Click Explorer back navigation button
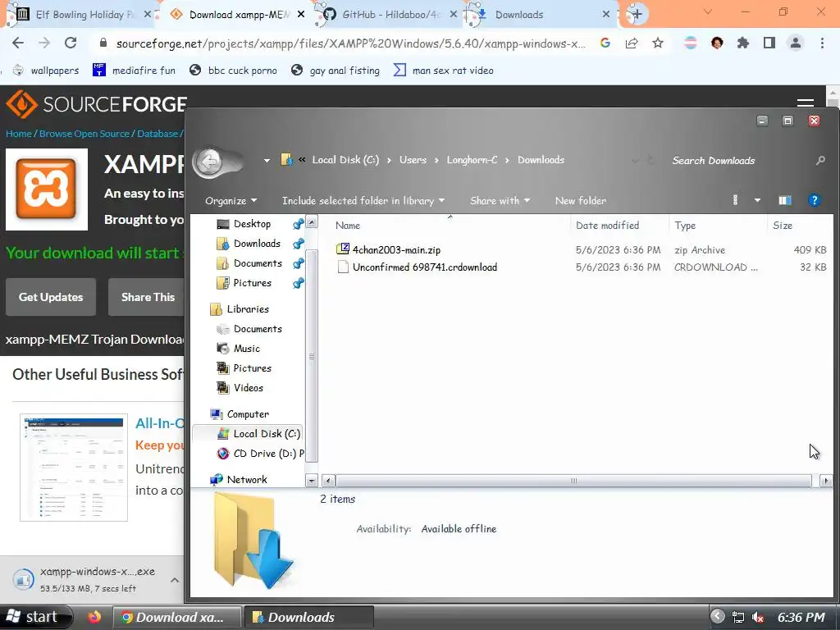840x630 pixels. [209, 160]
